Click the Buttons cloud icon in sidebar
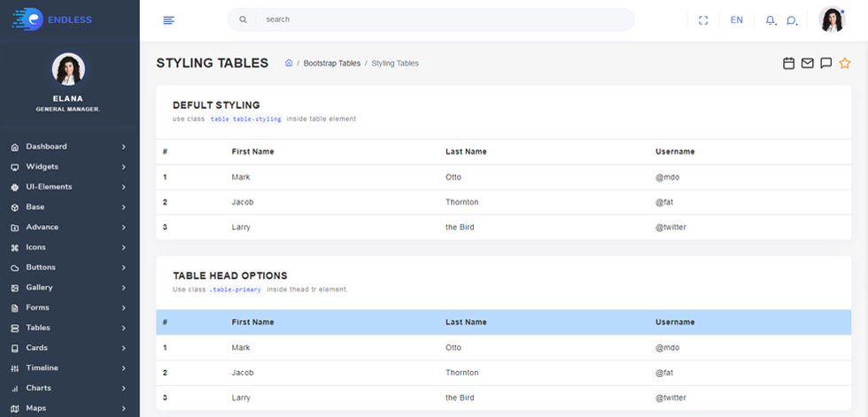 [x=15, y=267]
